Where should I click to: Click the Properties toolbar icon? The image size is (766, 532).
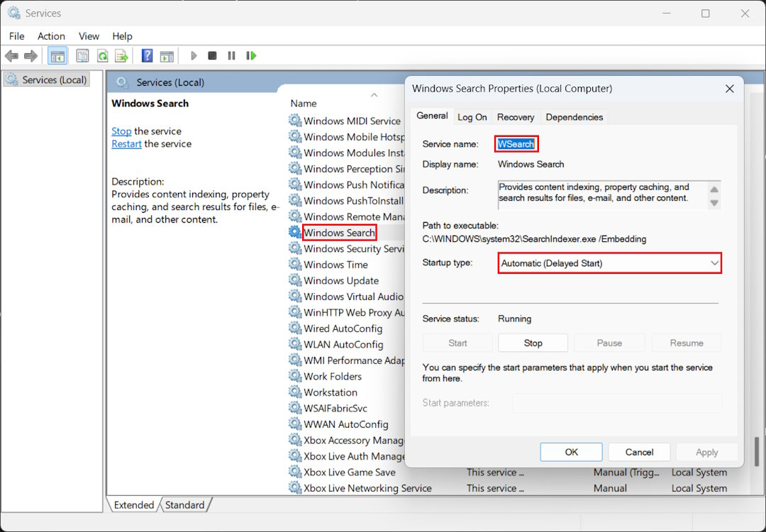(82, 56)
